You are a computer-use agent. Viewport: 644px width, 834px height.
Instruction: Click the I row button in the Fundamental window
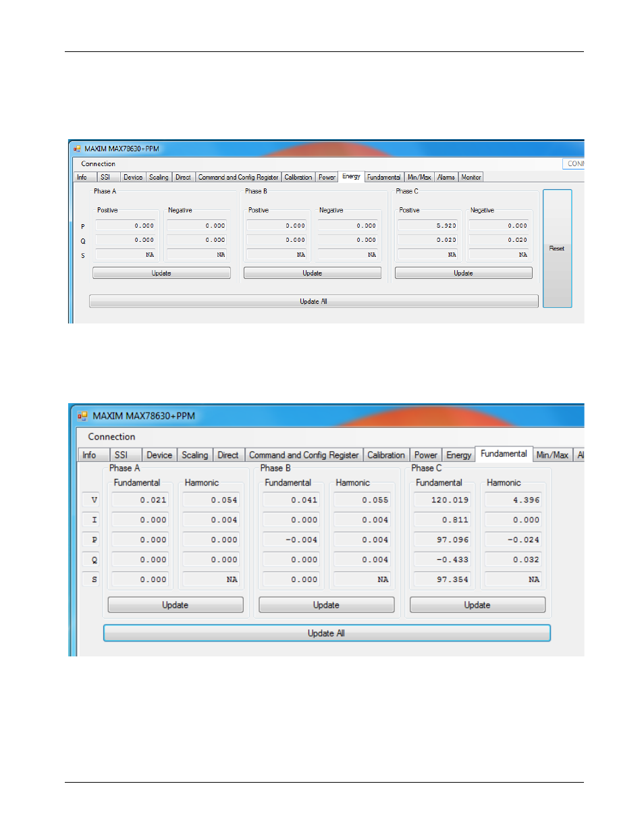tap(91, 520)
